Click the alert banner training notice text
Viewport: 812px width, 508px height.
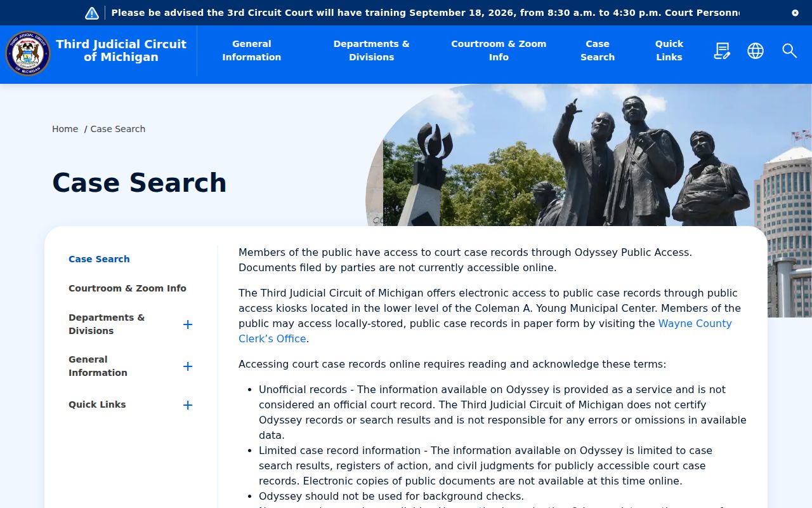[425, 13]
